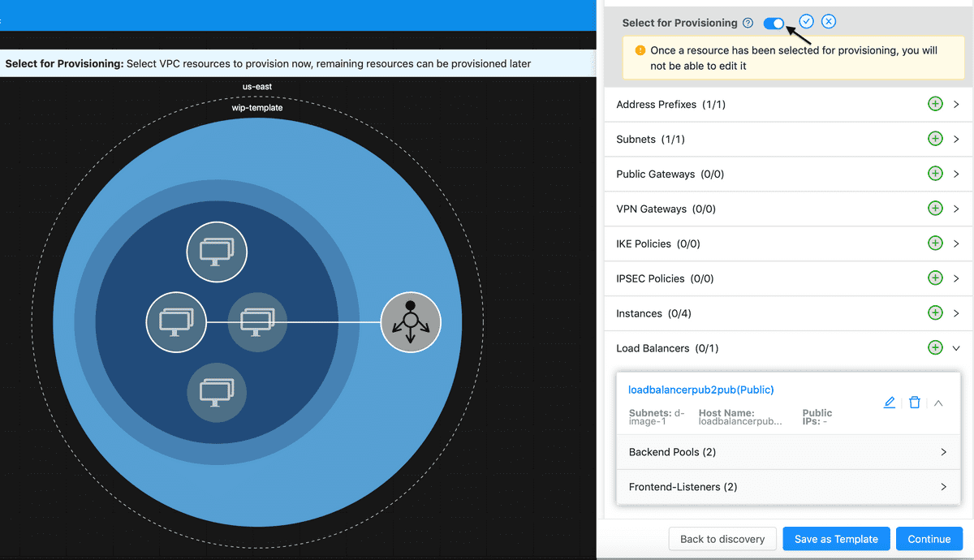Click the Address Prefixes (1/1) label
Screen dimensions: 974x560
(670, 105)
